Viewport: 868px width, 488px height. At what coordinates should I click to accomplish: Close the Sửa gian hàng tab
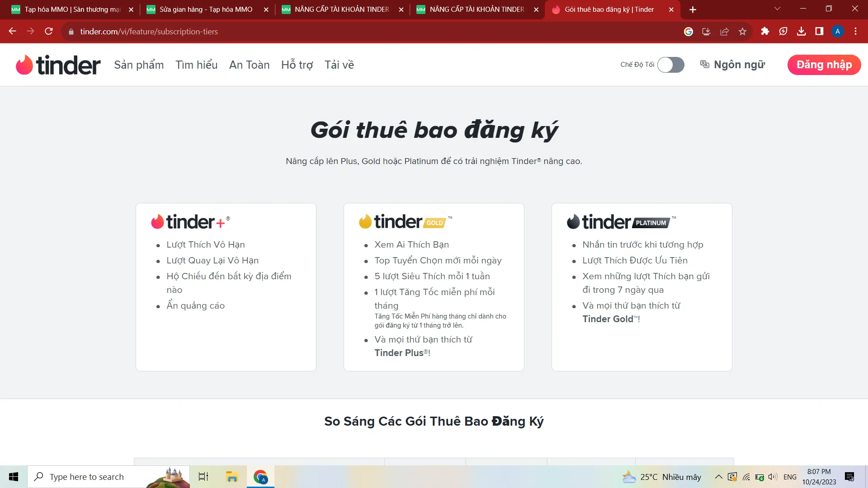point(266,9)
